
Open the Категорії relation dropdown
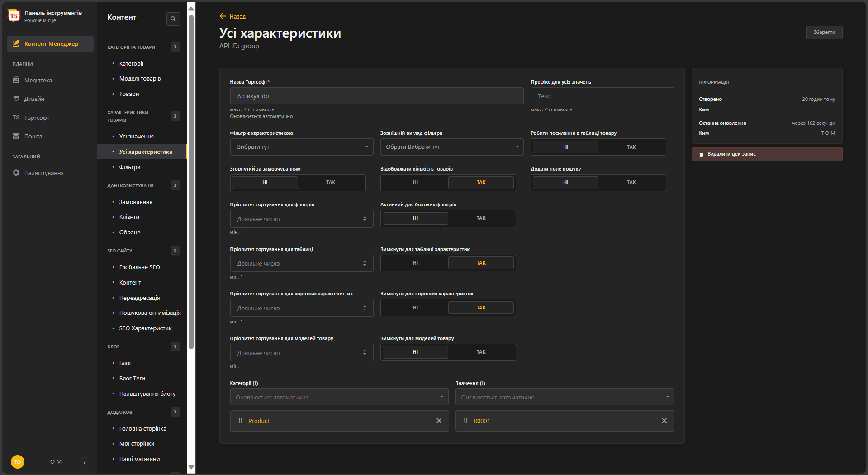pos(339,397)
